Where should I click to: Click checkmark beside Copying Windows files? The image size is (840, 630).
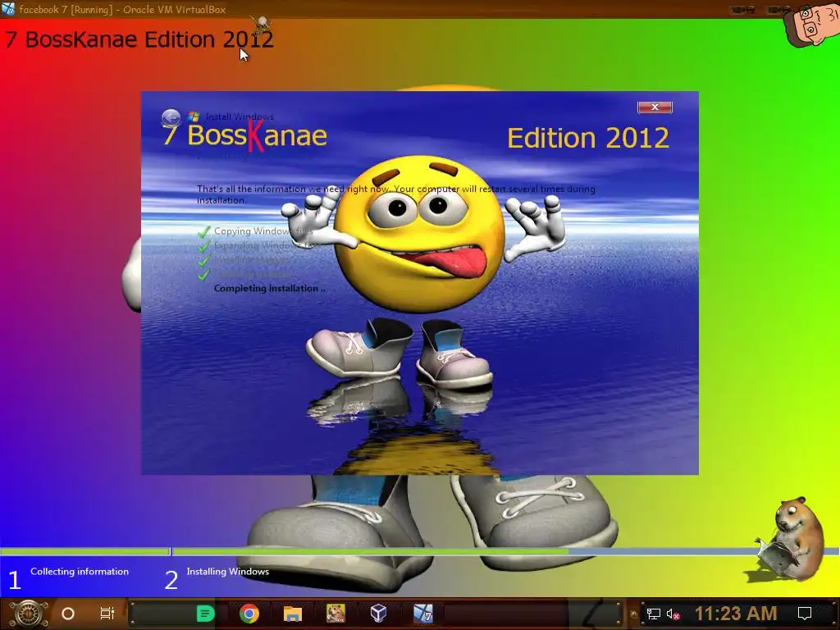203,231
